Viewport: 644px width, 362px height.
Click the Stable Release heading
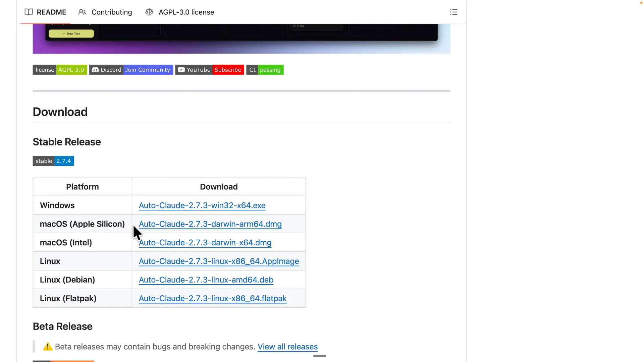click(67, 142)
